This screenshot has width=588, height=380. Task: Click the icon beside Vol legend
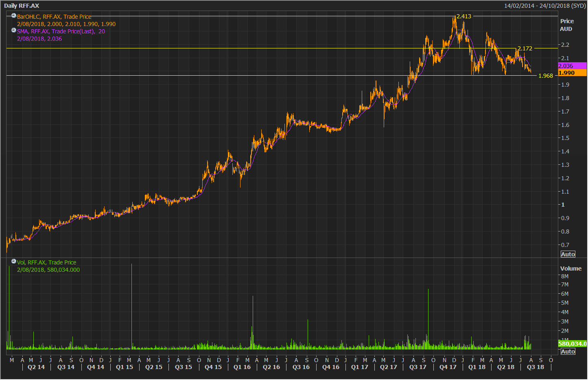click(x=14, y=262)
